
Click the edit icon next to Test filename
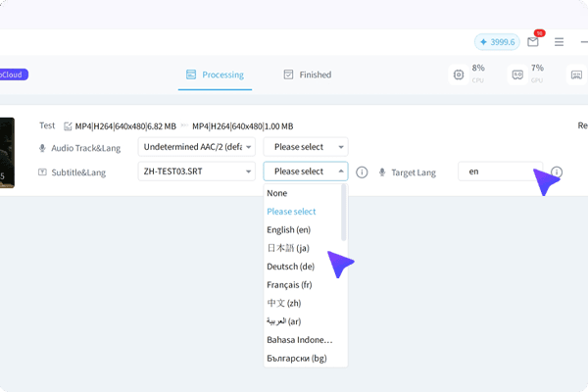click(x=68, y=126)
